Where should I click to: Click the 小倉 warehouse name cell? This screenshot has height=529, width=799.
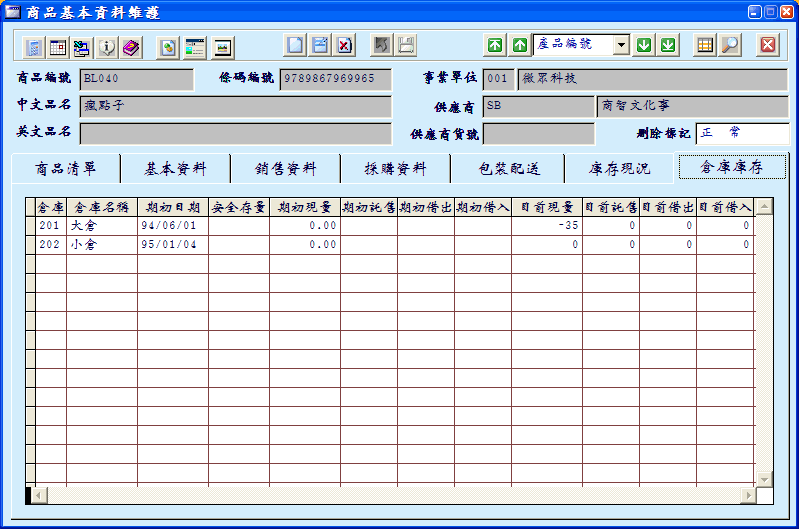coord(102,245)
